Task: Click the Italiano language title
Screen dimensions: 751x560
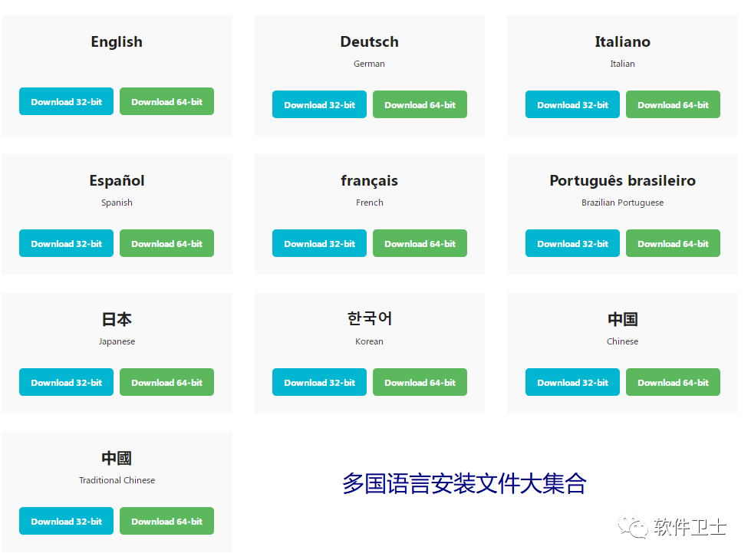Action: click(x=623, y=41)
